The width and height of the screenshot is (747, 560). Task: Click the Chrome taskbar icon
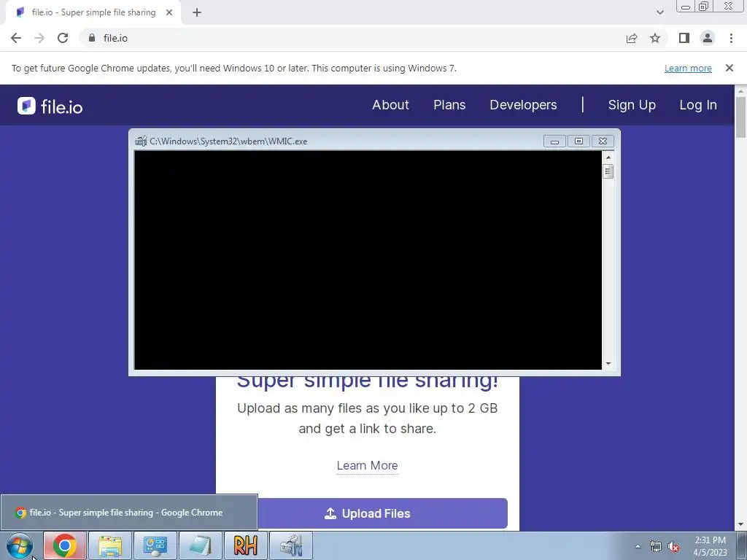(65, 545)
